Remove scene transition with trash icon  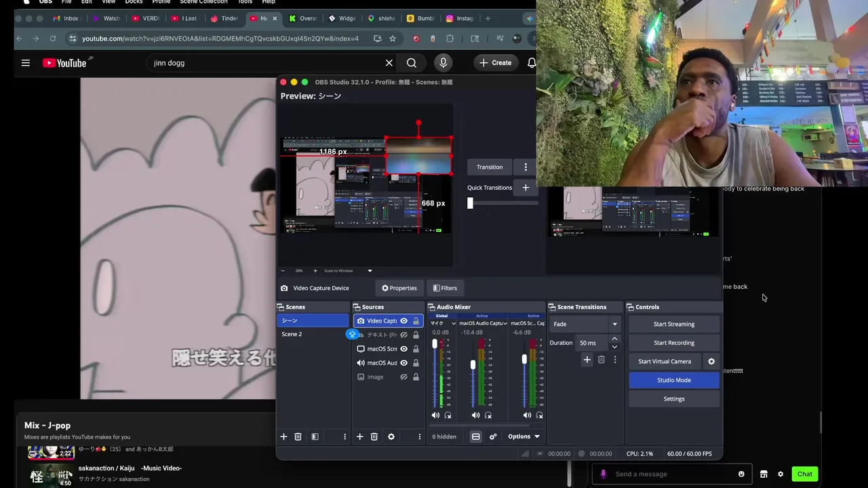click(x=601, y=360)
